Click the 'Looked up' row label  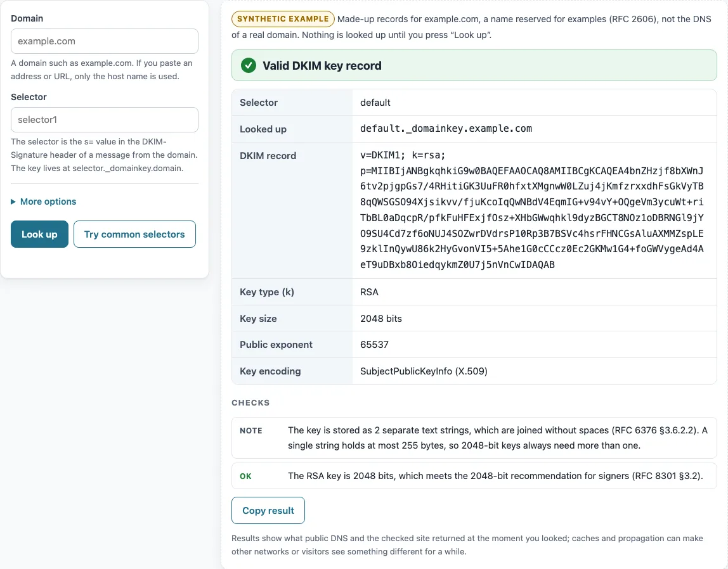coord(263,129)
